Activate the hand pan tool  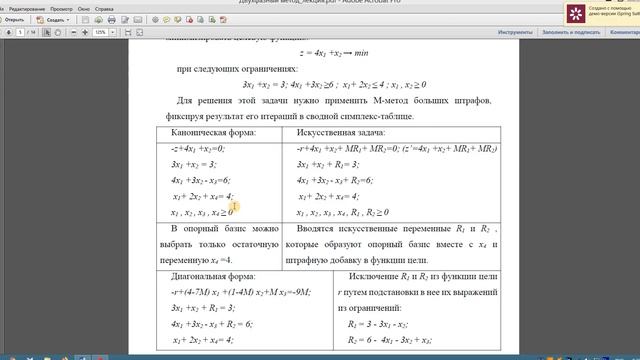[58, 32]
